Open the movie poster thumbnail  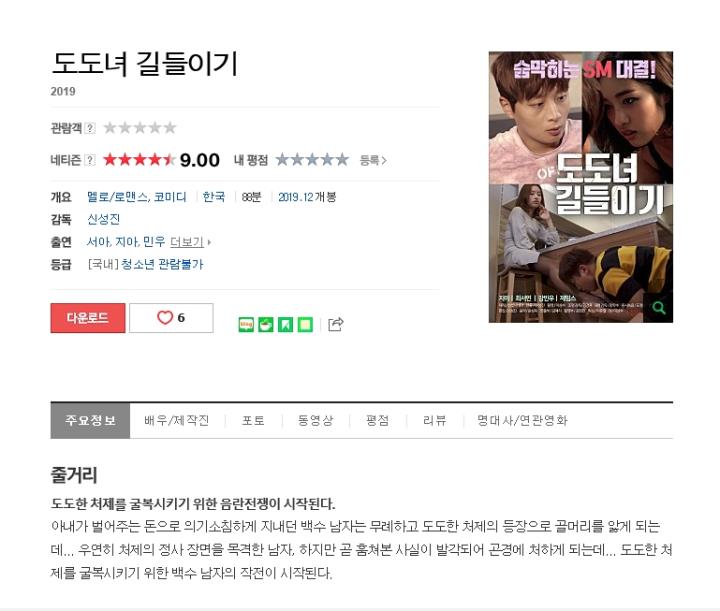(581, 187)
